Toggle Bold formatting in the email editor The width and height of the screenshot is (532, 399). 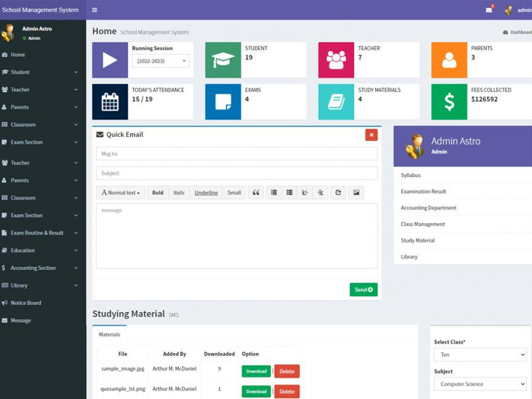(x=157, y=192)
